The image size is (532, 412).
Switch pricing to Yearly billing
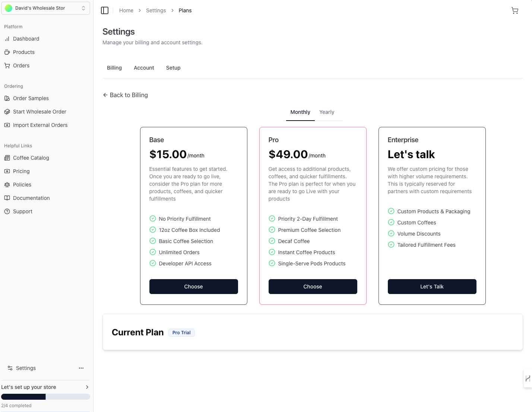point(327,112)
